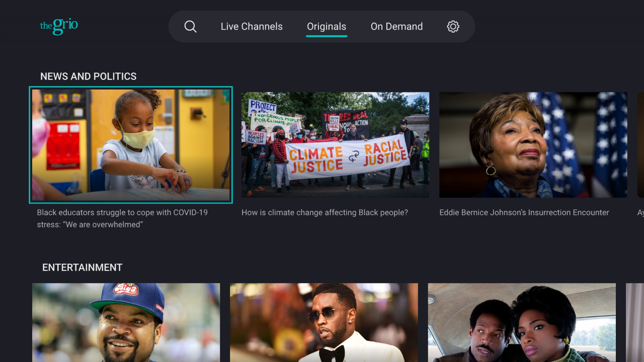Viewport: 644px width, 362px height.
Task: Switch to the Live Channels tab
Action: point(252,26)
